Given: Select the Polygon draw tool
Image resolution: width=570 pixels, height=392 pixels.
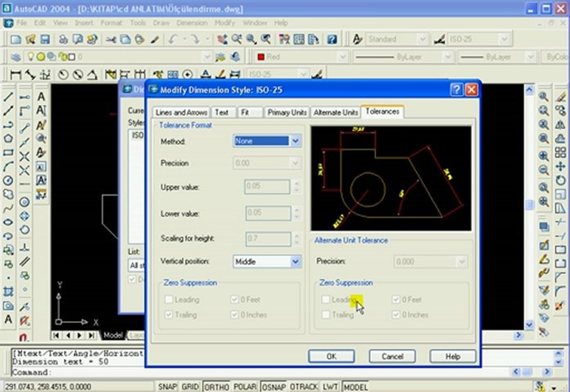Looking at the screenshot, I should coord(8,138).
